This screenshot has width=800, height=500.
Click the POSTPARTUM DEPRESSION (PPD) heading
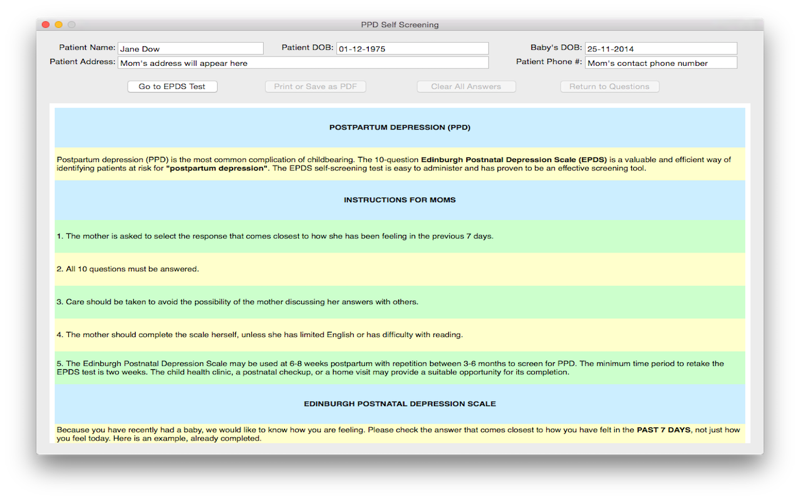coord(399,128)
